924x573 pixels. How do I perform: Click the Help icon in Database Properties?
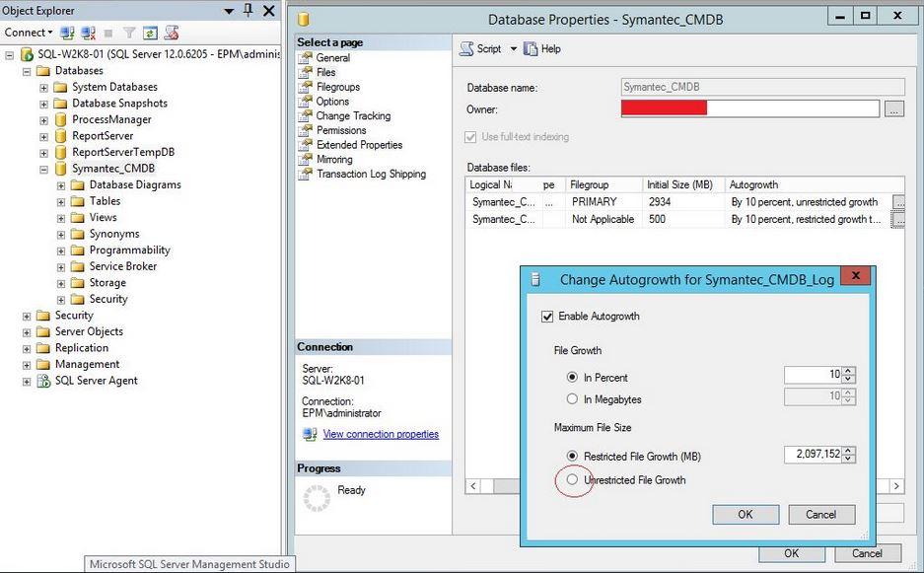pos(531,49)
